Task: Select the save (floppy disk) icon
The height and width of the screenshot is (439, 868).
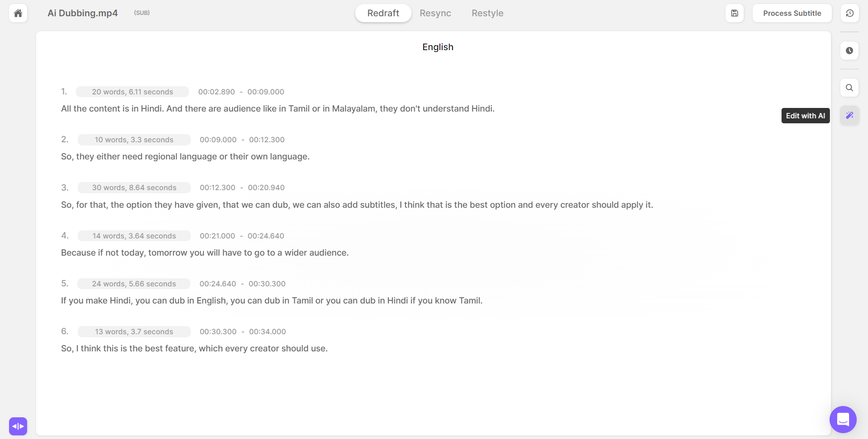Action: [x=734, y=13]
